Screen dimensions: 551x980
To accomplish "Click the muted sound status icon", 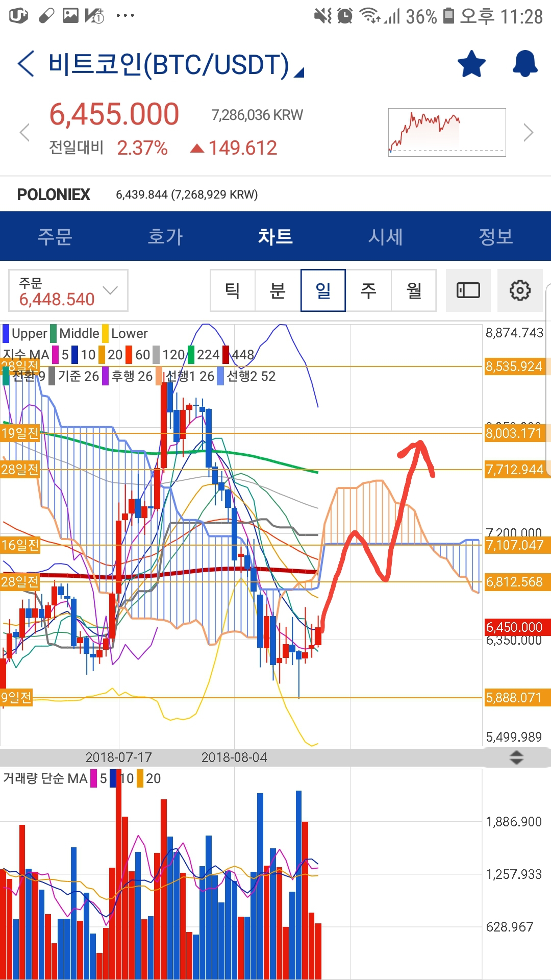I will [x=323, y=16].
